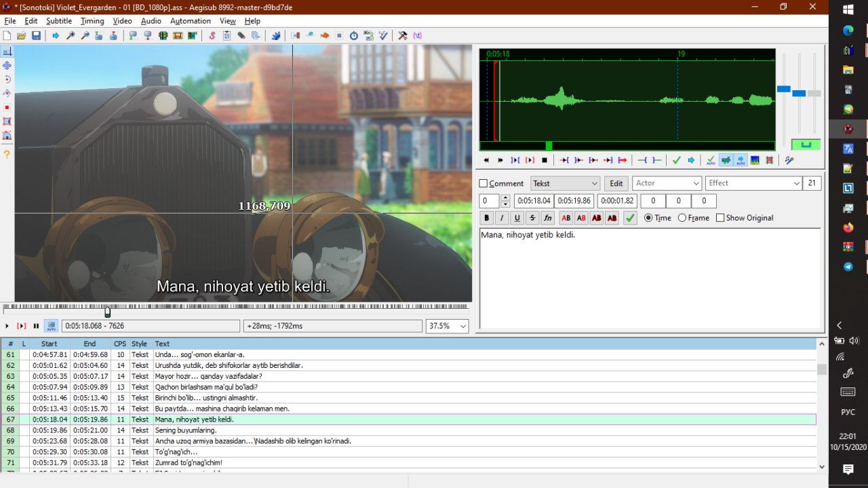The width and height of the screenshot is (868, 488).
Task: Toggle tag hiding mode icon (\t)
Action: pyautogui.click(x=417, y=35)
